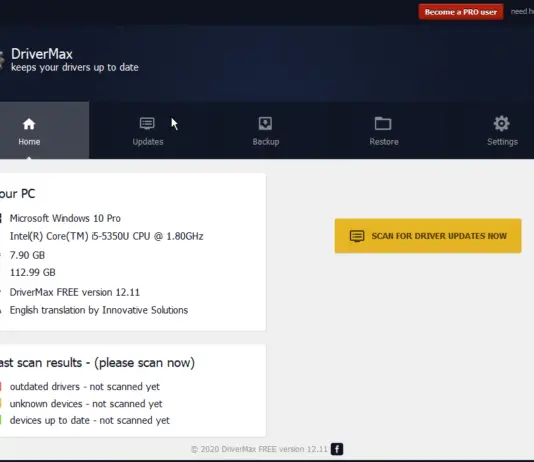Screen dimensions: 534x462
Task: Open the Settings tab label
Action: (x=502, y=142)
